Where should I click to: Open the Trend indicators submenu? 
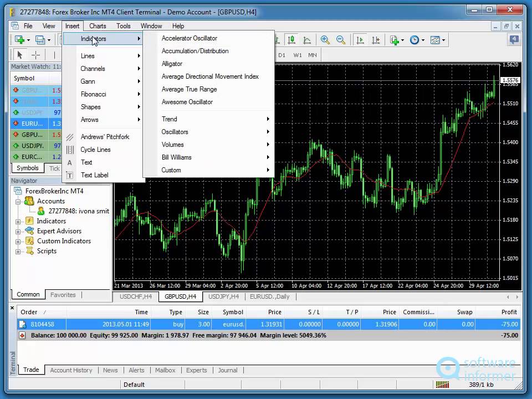(x=209, y=119)
